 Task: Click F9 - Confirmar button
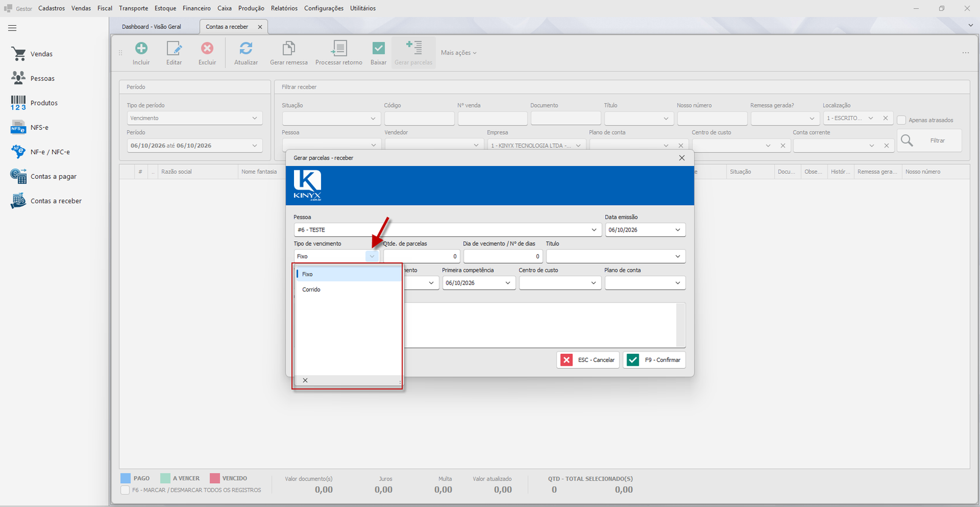coord(654,360)
